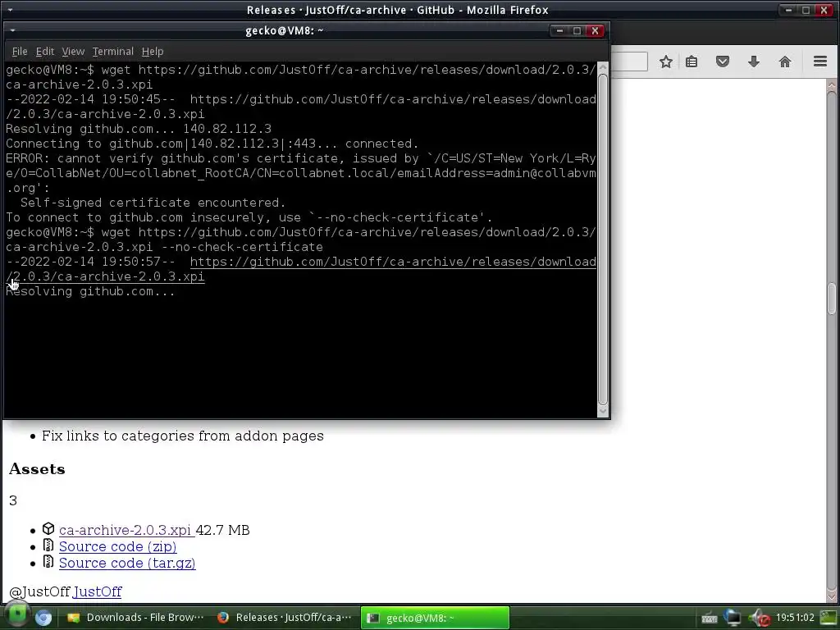Download Source code (zip) link
Viewport: 840px width, 630px height.
click(x=118, y=546)
